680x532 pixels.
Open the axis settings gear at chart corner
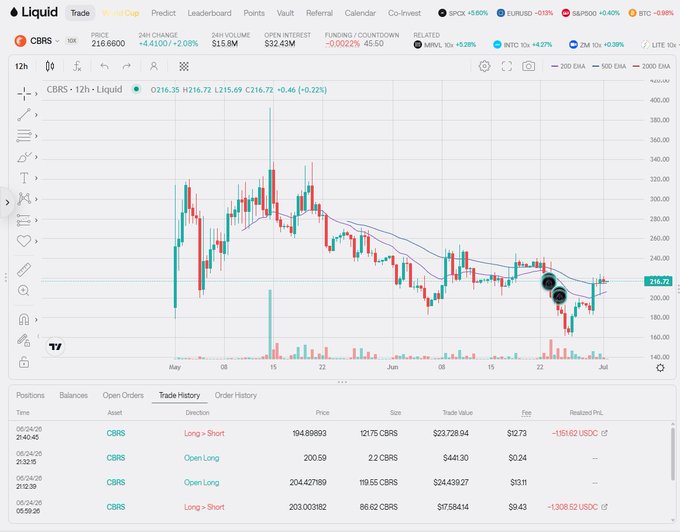point(660,368)
